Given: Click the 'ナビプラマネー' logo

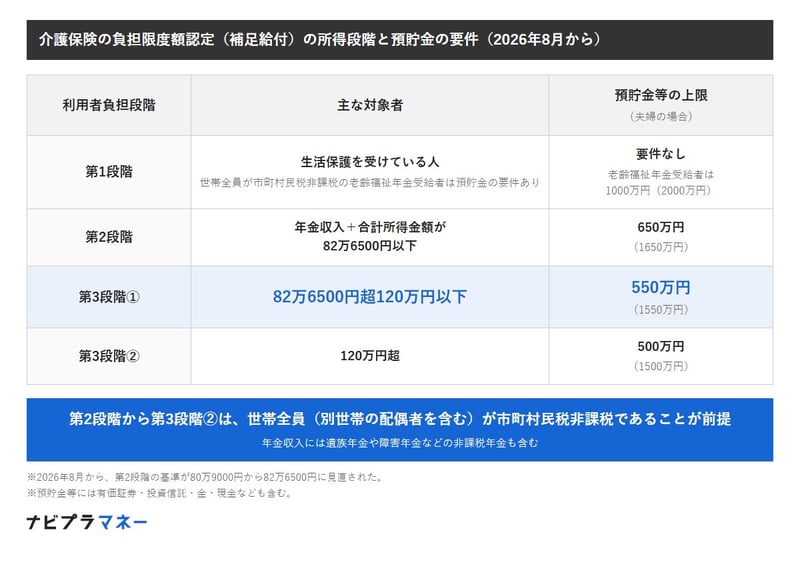Looking at the screenshot, I should click(x=87, y=522).
